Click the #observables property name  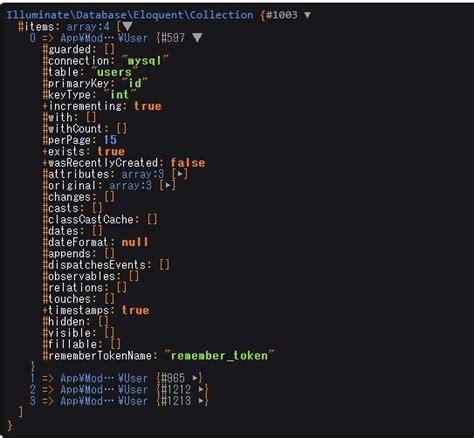coord(79,276)
